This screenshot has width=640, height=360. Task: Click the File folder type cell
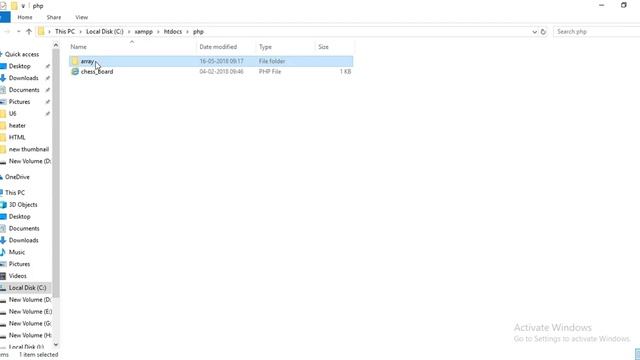(272, 61)
